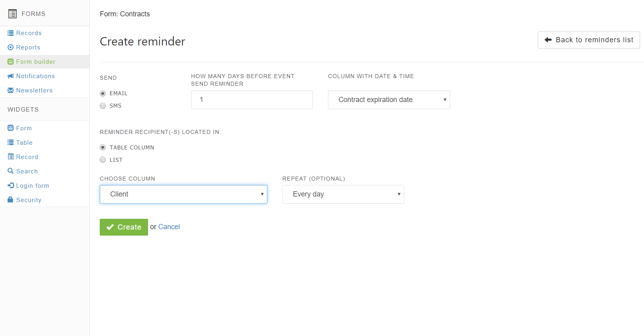Open the Security widget page

coord(29,200)
